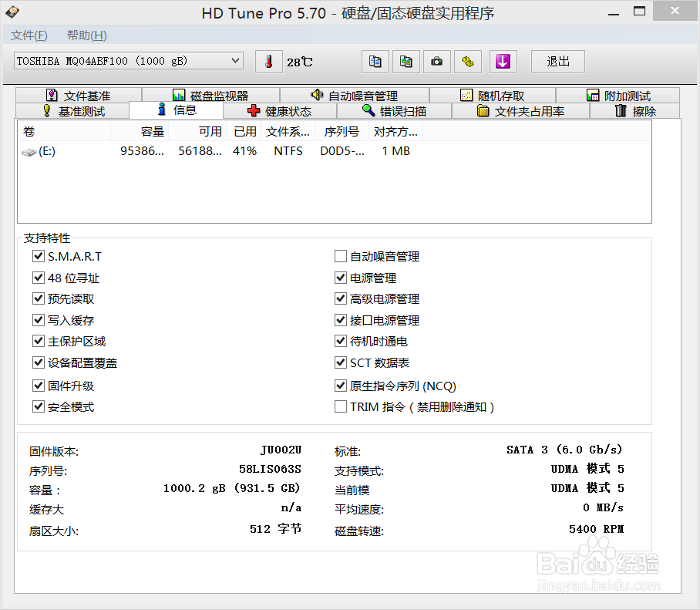Open the 文件(F) menu
700x610 pixels.
(29, 35)
